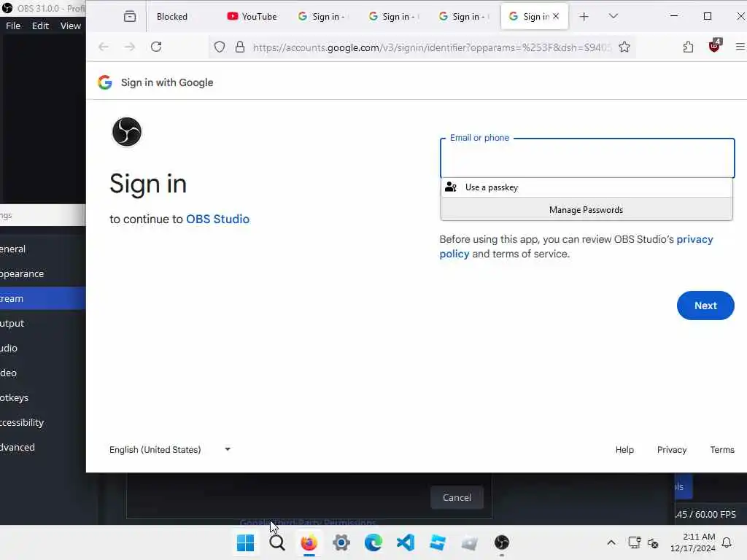Select Advanced in OBS settings sidebar

coord(43,447)
